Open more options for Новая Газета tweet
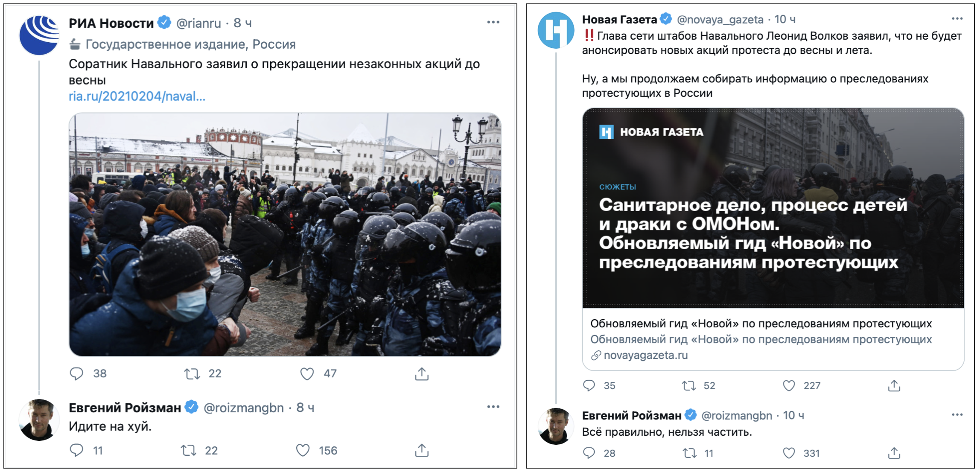This screenshot has height=472, width=980. click(x=957, y=19)
